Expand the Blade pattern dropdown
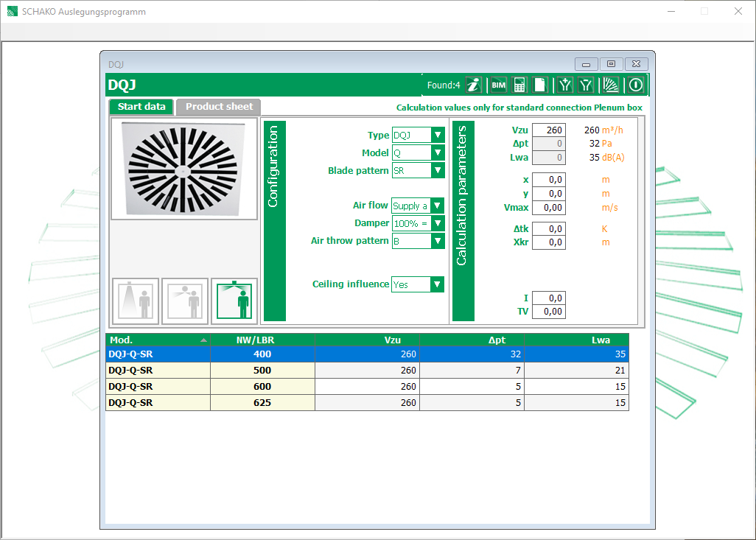 (x=437, y=170)
